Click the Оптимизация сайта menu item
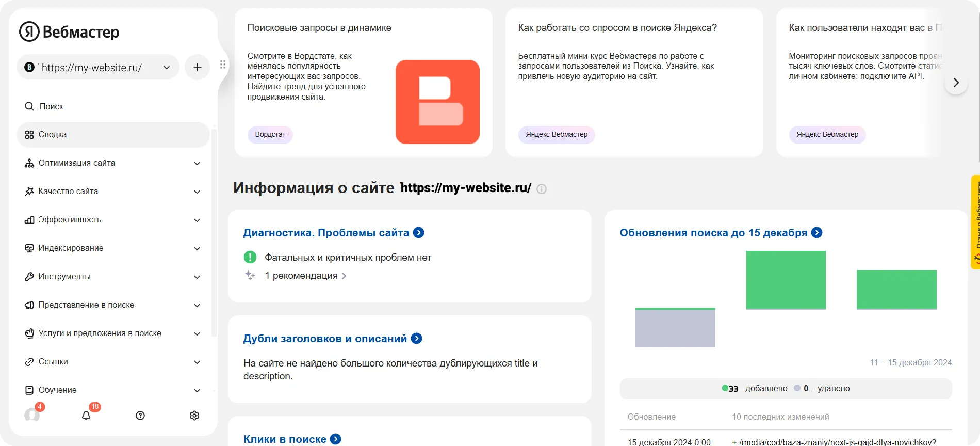 click(x=76, y=163)
